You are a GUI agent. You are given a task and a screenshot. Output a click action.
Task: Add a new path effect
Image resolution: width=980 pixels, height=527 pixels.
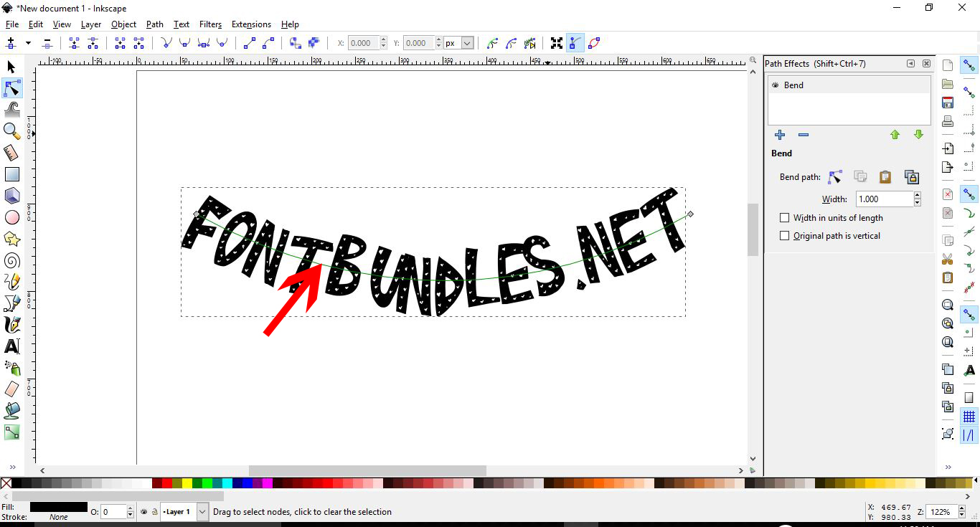(x=780, y=135)
